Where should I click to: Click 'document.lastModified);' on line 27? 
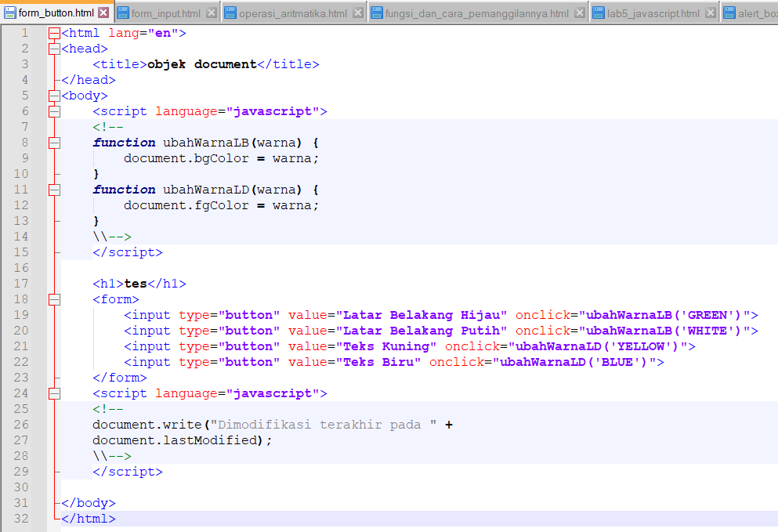182,440
